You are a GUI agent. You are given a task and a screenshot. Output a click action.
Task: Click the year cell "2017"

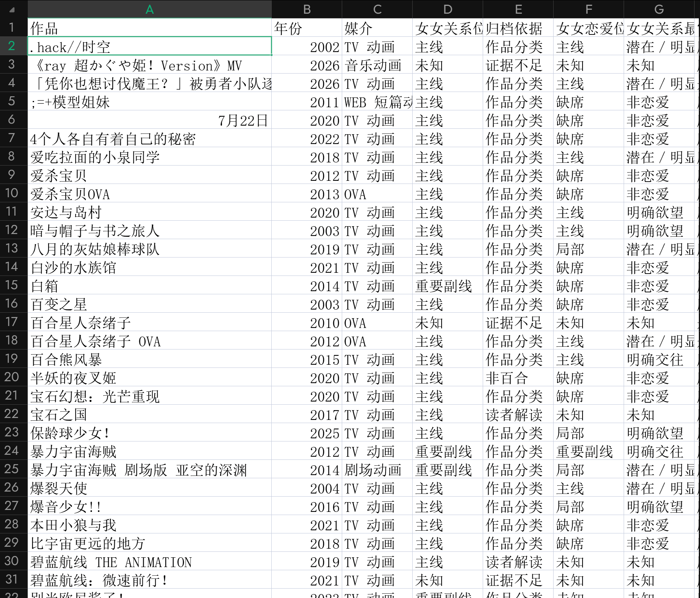(x=307, y=414)
